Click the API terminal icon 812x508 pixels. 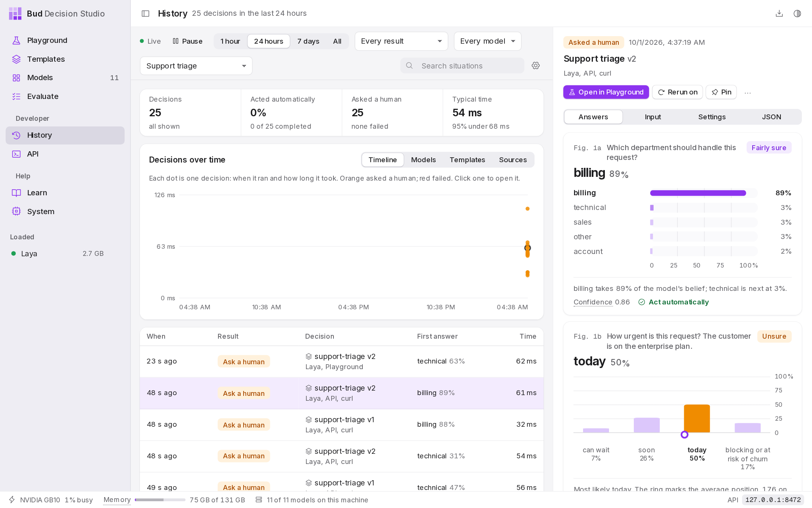pyautogui.click(x=16, y=154)
